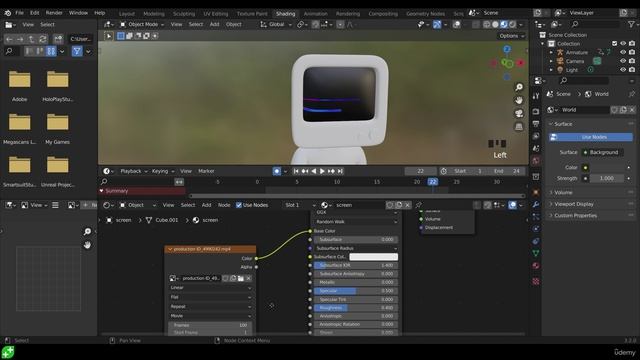Select rendered viewport shading mode
This screenshot has height=360, width=640.
tap(512, 24)
